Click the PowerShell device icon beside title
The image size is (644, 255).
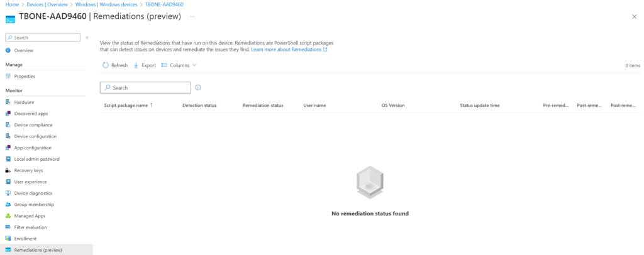click(10, 18)
